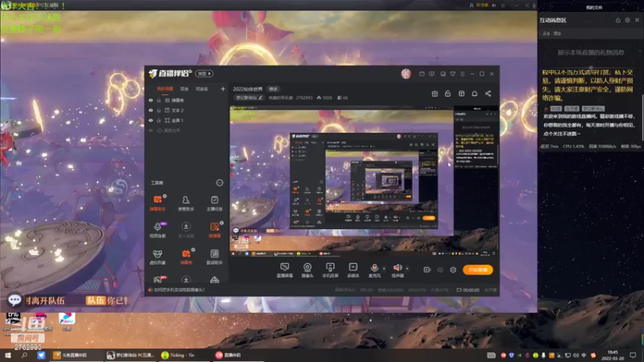This screenshot has height=362, width=644.
Task: Hide the 弹幕秀 layer with eye icon
Action: [x=151, y=100]
